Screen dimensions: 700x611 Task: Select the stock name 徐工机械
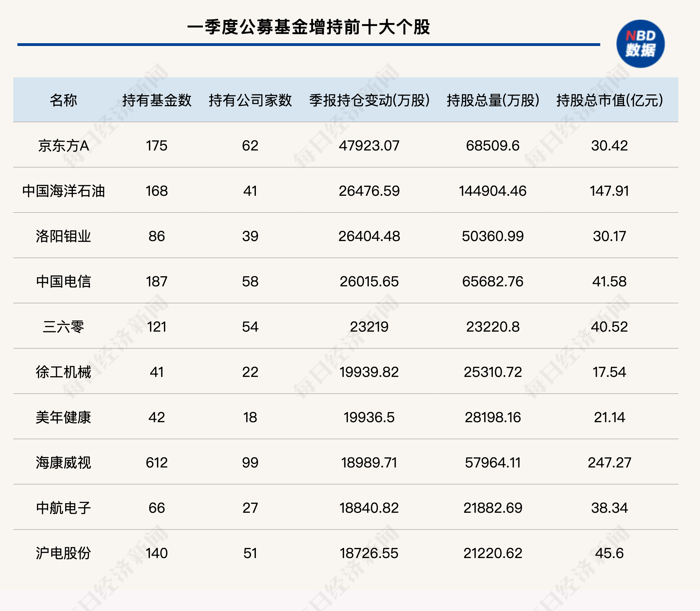pyautogui.click(x=63, y=372)
